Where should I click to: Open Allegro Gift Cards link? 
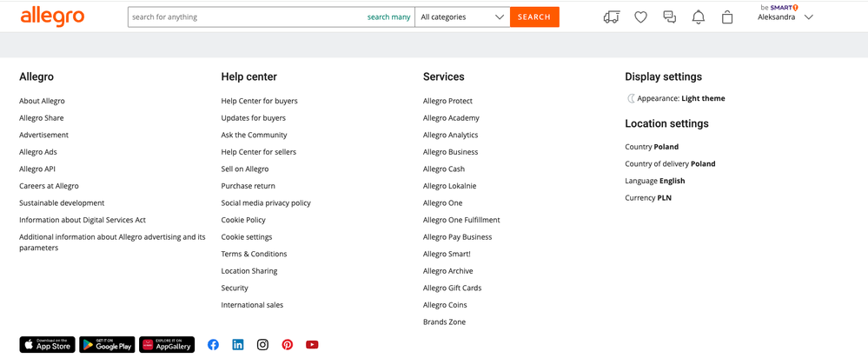(x=453, y=288)
